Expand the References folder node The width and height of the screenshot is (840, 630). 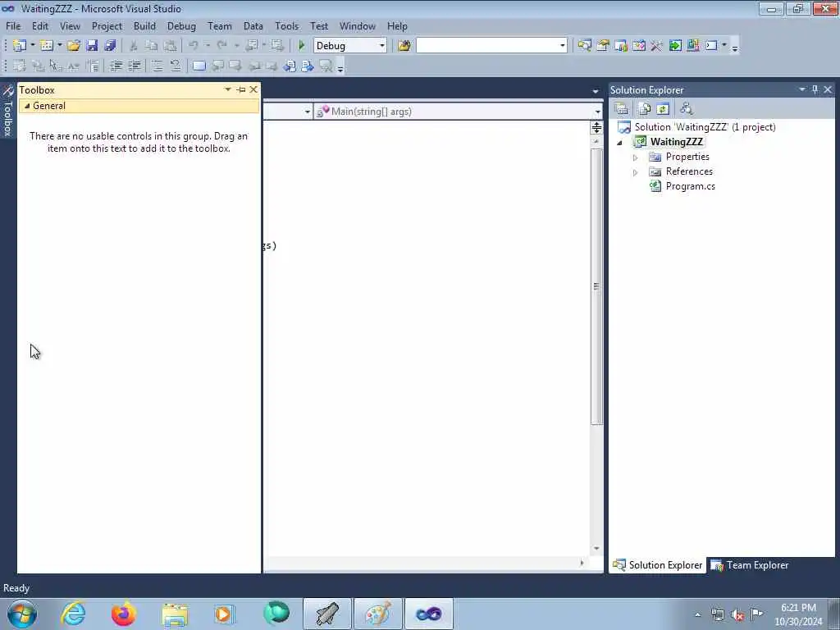coord(636,172)
